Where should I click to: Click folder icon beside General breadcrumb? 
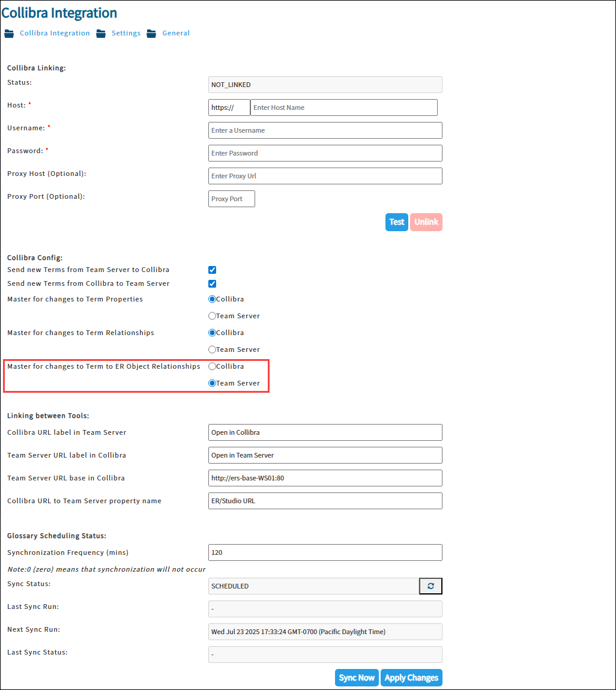point(151,34)
